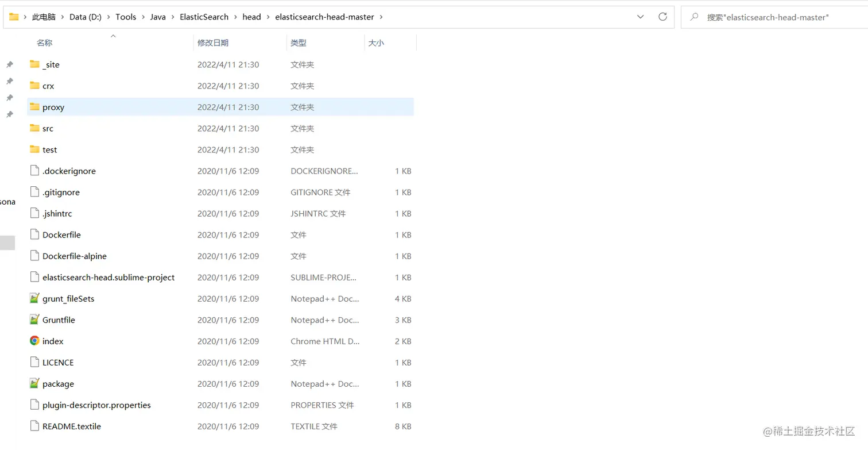Screen dimensions: 868x450
Task: Click the 8 KB size of README.textile
Action: [x=403, y=426]
